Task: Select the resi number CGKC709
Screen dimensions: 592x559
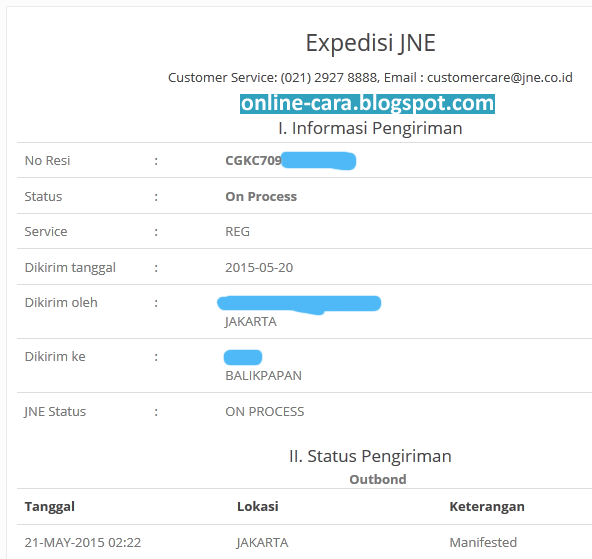Action: (x=253, y=160)
